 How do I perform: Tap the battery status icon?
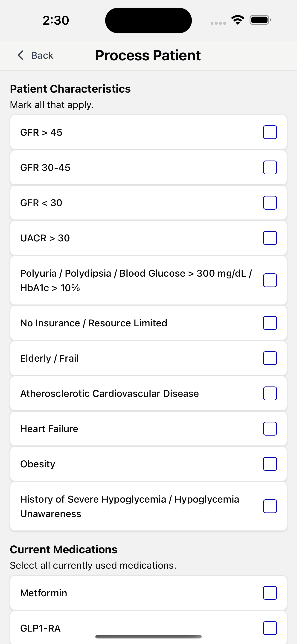tap(260, 20)
